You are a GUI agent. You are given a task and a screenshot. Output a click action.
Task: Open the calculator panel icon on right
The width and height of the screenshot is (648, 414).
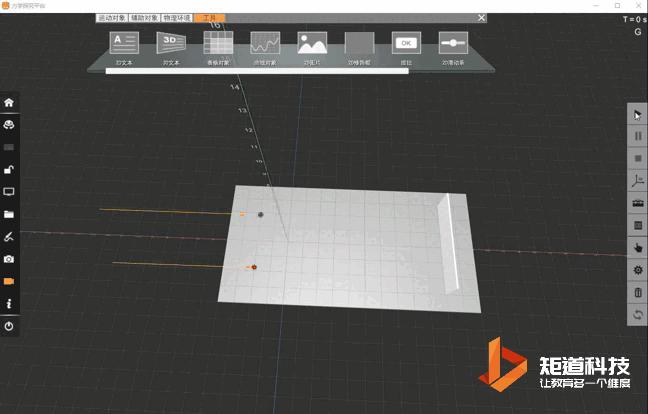point(637,226)
